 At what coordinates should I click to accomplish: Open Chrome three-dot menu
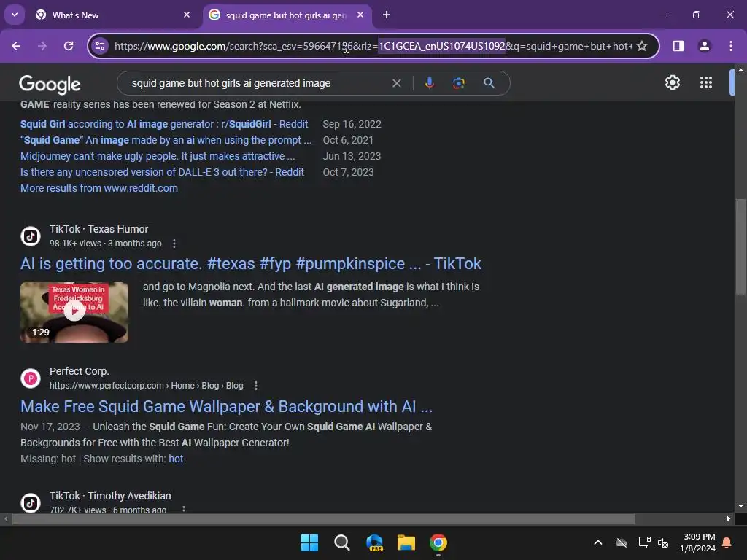point(730,46)
